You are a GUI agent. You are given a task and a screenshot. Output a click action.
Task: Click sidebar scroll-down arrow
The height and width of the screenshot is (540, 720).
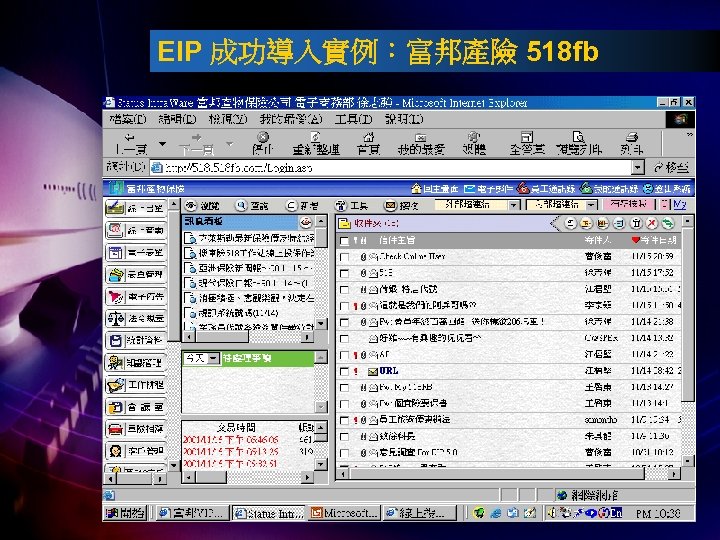click(174, 465)
